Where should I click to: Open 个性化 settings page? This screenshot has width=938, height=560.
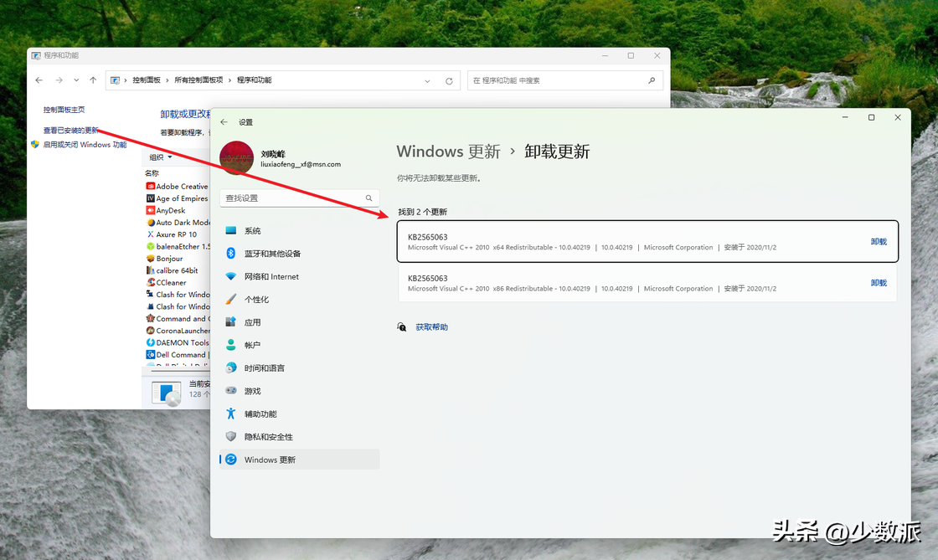[256, 300]
